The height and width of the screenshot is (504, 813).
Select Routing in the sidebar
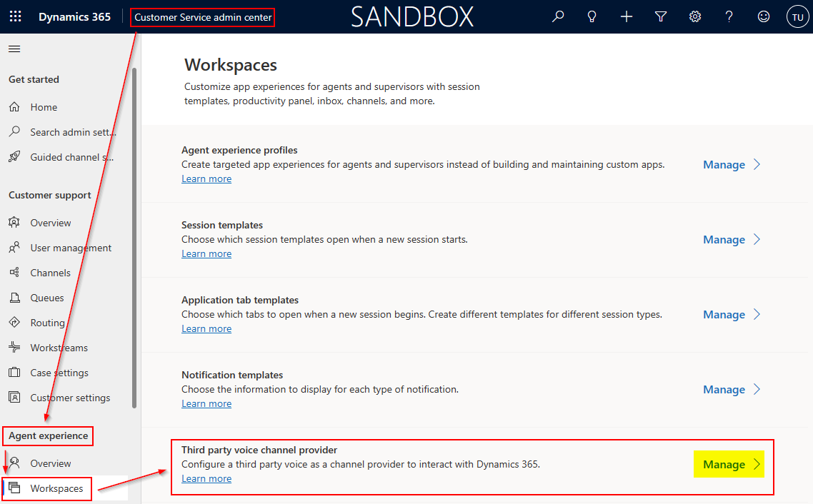pos(48,323)
